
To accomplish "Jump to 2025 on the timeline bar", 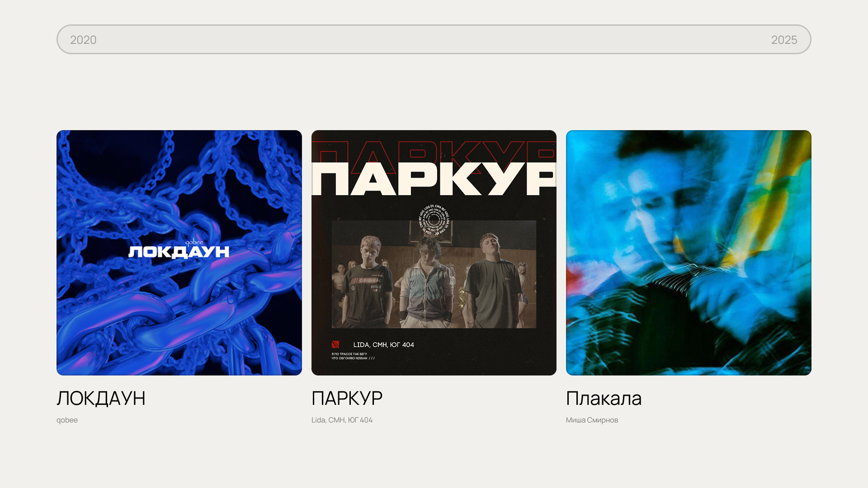I will tap(784, 40).
